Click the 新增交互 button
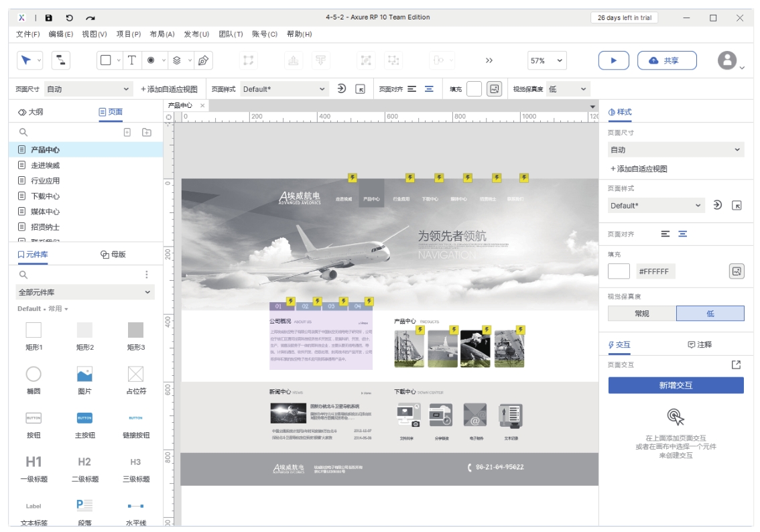The image size is (760, 532). click(676, 385)
